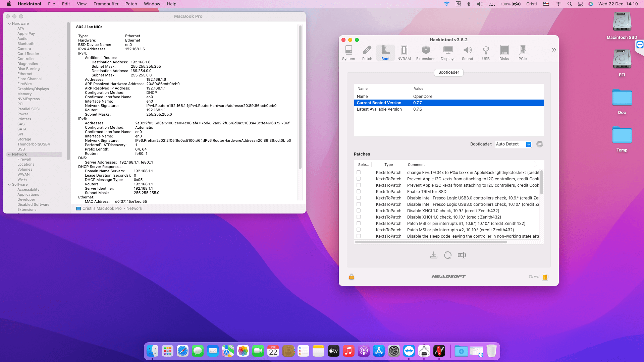Check the 'Enable TRIM for SSD' patch
Viewport: 644px width, 362px height.
[359, 192]
